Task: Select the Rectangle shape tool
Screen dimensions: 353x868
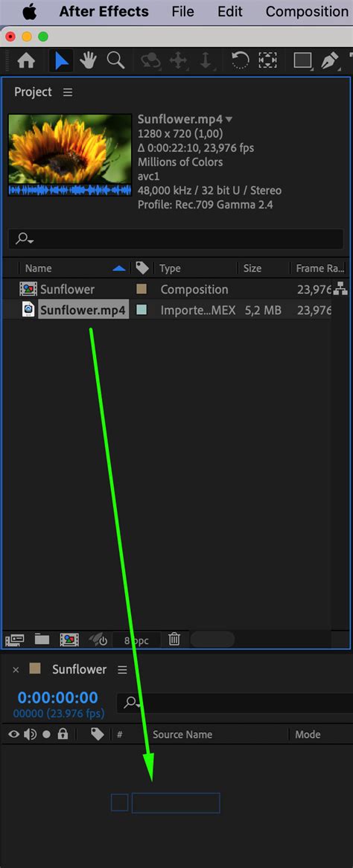Action: coord(302,60)
